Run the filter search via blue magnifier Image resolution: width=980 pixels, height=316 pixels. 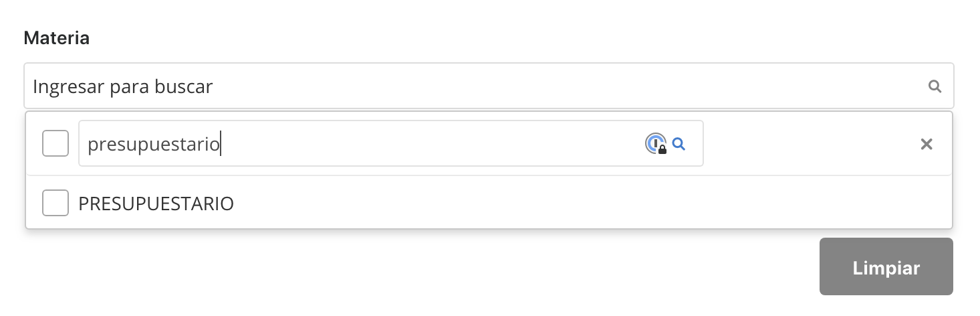679,143
